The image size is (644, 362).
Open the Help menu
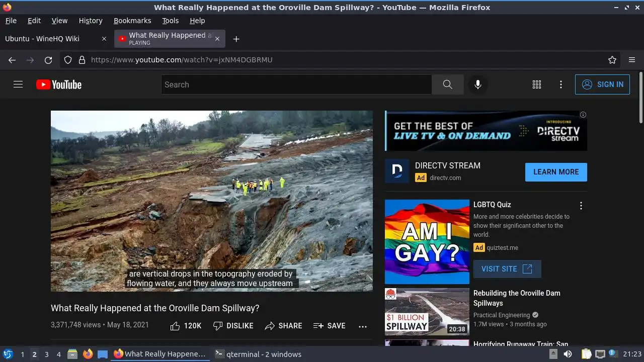[x=197, y=21]
